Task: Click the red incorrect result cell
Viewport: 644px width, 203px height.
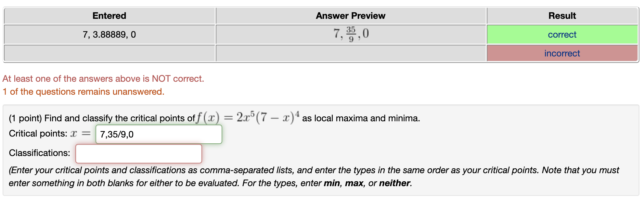Action: (x=562, y=53)
